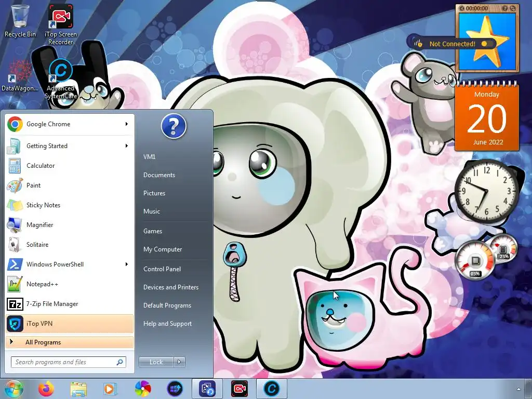Switch to Advanced SystemCare on taskbar
The width and height of the screenshot is (532, 399).
(x=271, y=389)
